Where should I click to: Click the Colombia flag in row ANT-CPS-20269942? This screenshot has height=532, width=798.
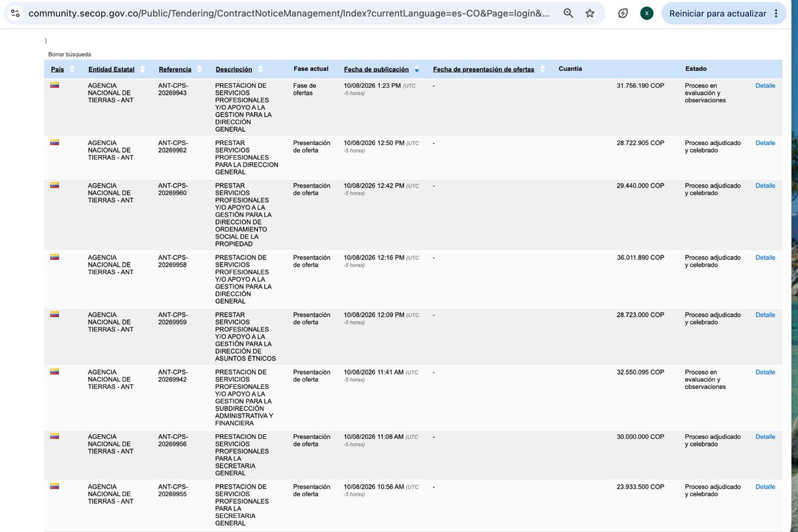click(x=55, y=372)
